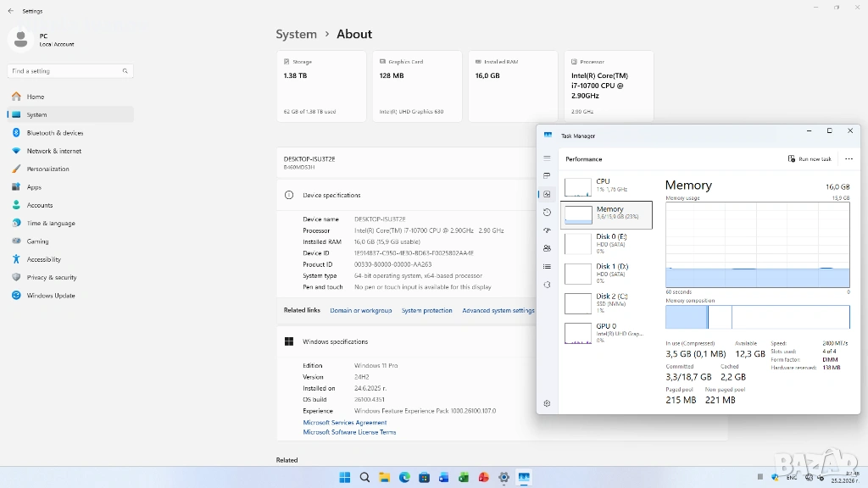Open the Processes page in Task Manager
Image resolution: width=868 pixels, height=488 pixels.
(547, 175)
